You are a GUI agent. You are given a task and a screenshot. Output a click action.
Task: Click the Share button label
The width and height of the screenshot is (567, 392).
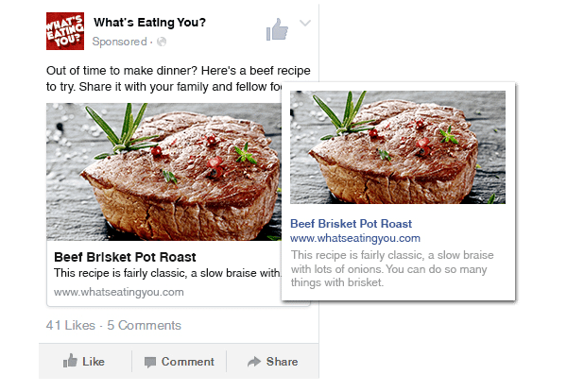click(x=282, y=362)
